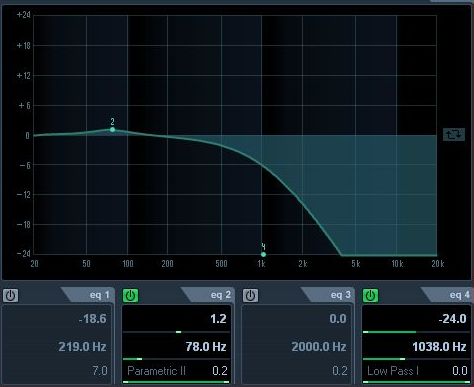474x387 pixels.
Task: Select EQ point 4 at the graph bottom
Action: tap(263, 254)
